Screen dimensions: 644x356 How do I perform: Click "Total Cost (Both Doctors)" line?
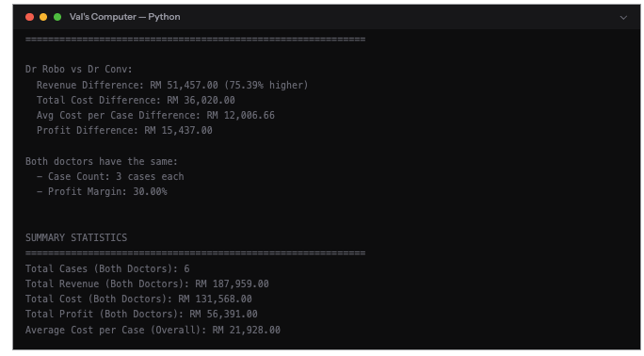click(138, 299)
